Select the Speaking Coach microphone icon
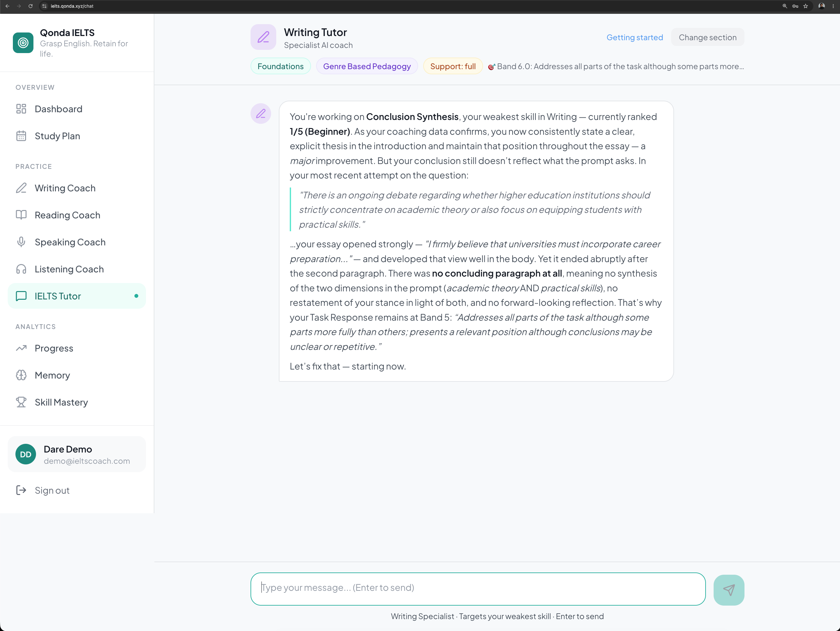 tap(21, 242)
